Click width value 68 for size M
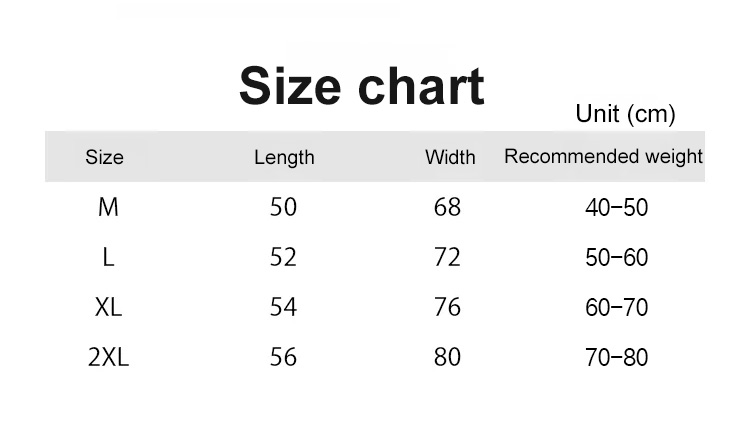Image resolution: width=750 pixels, height=427 pixels. click(447, 207)
